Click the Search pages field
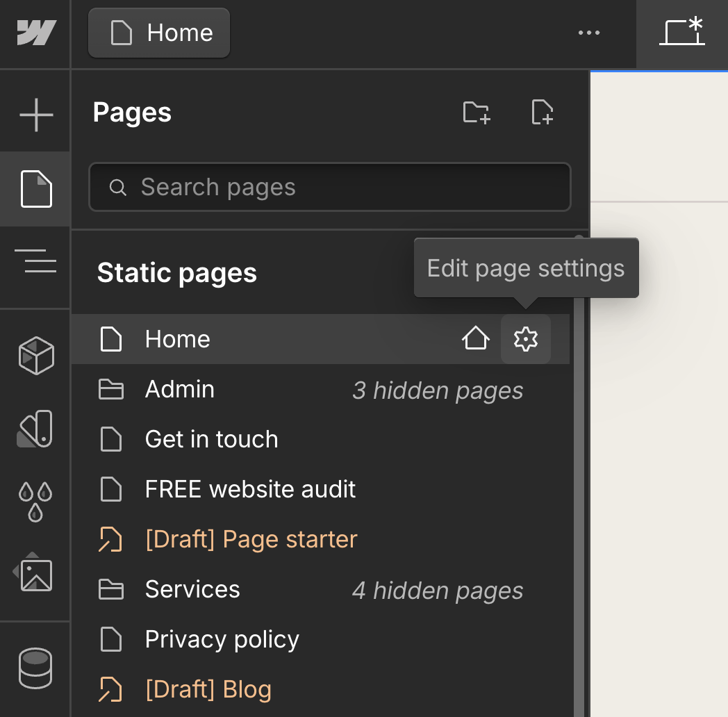Screen dimensions: 728x717 click(x=329, y=186)
